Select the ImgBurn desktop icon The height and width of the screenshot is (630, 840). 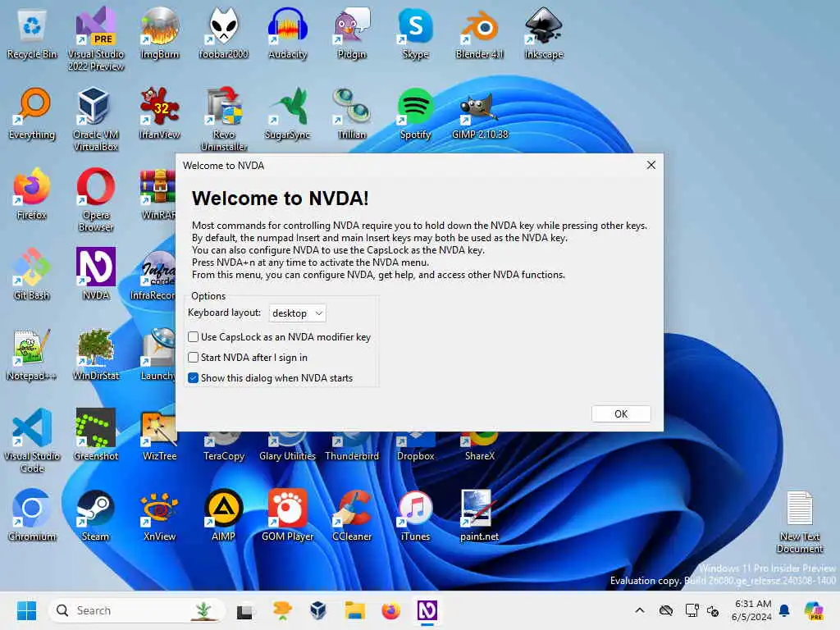(160, 34)
